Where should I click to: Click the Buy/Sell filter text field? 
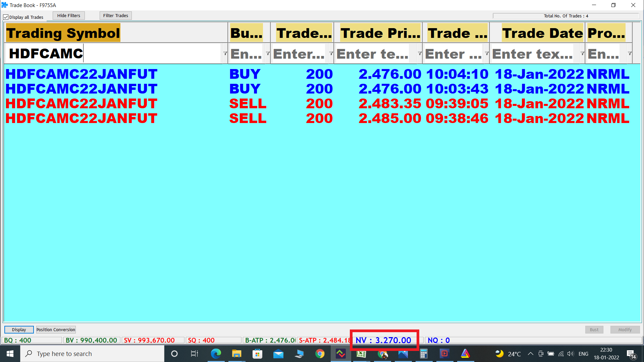247,53
